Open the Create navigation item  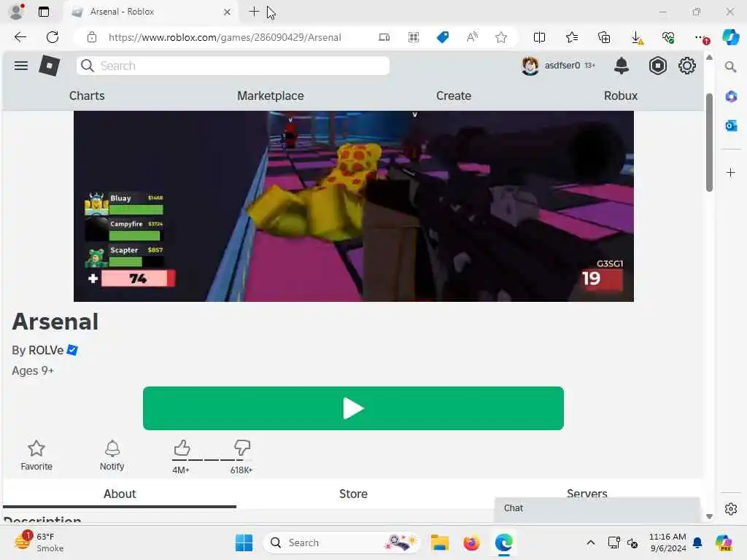454,96
